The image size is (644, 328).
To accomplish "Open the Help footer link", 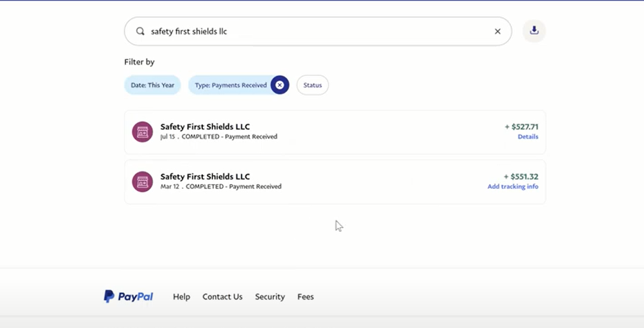I will [181, 296].
